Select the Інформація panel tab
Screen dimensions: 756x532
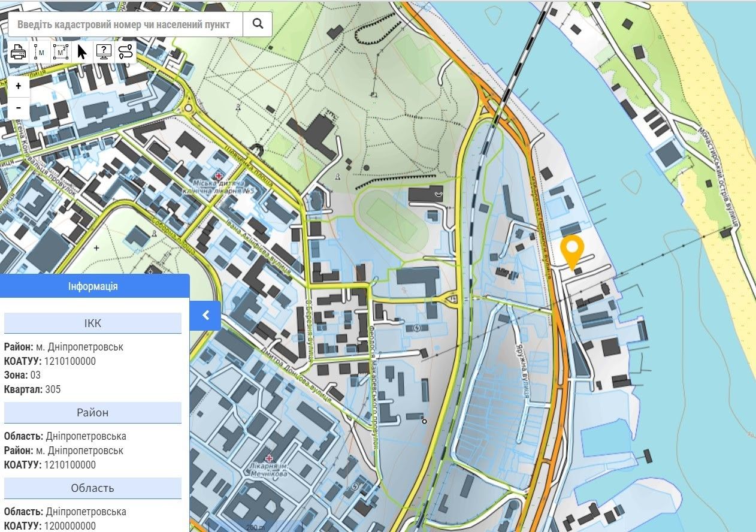pyautogui.click(x=93, y=286)
